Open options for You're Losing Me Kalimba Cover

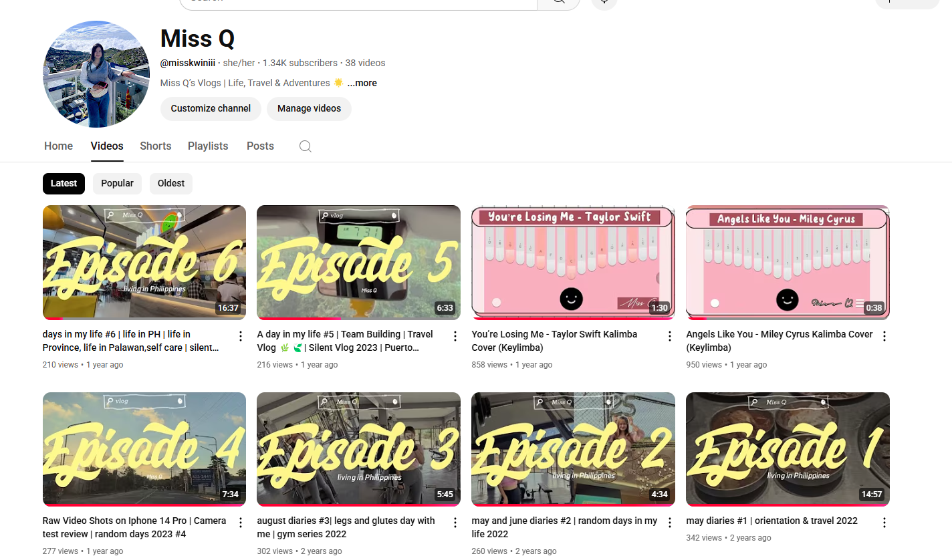pos(670,336)
